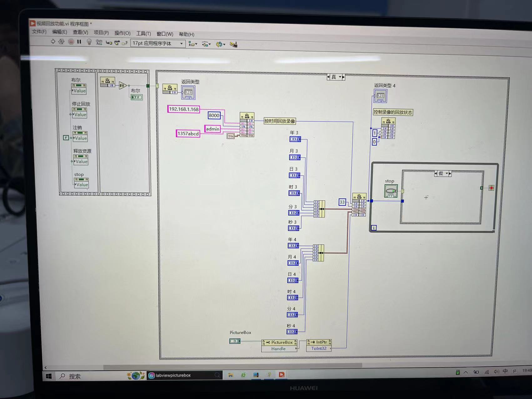Click the loop iteration terminal i

[374, 228]
